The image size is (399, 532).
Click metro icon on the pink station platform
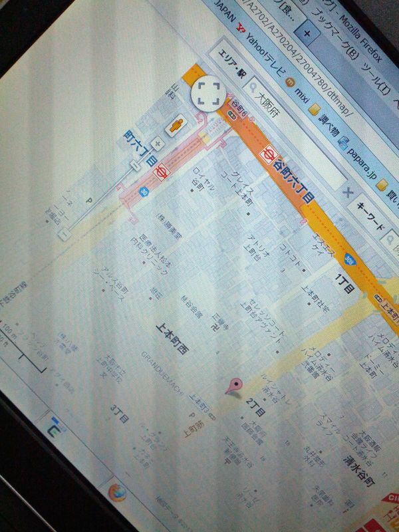point(162,172)
